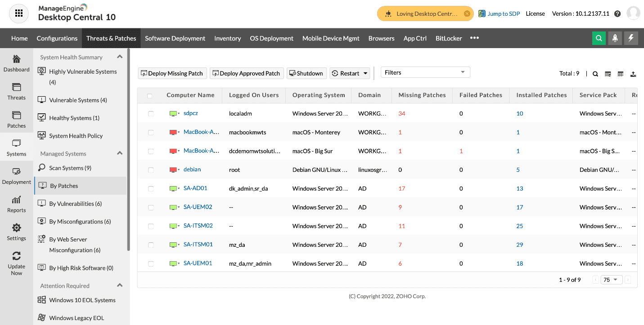Click the Deploy Missing Patch button
The height and width of the screenshot is (325, 644).
click(x=172, y=73)
